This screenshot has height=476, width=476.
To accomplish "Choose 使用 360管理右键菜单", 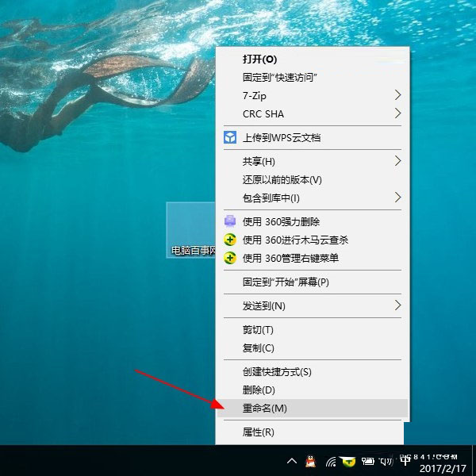I will point(313,258).
